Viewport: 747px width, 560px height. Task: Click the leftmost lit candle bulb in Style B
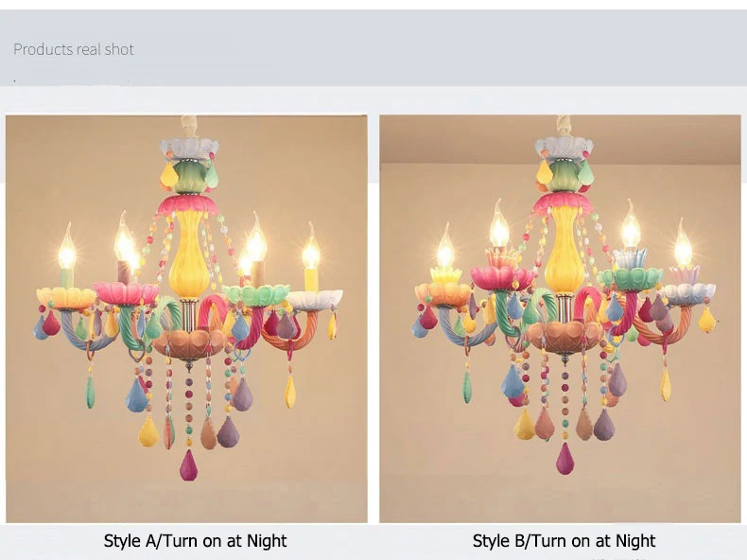click(445, 249)
